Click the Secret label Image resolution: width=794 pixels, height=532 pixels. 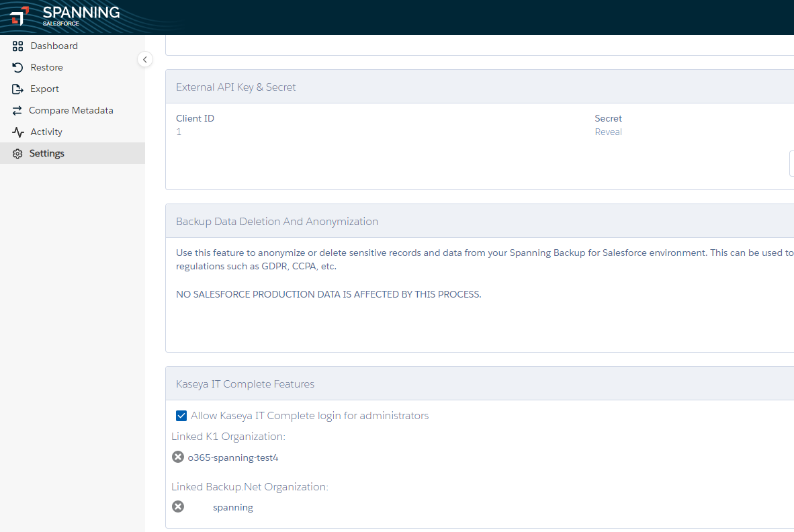coord(608,118)
